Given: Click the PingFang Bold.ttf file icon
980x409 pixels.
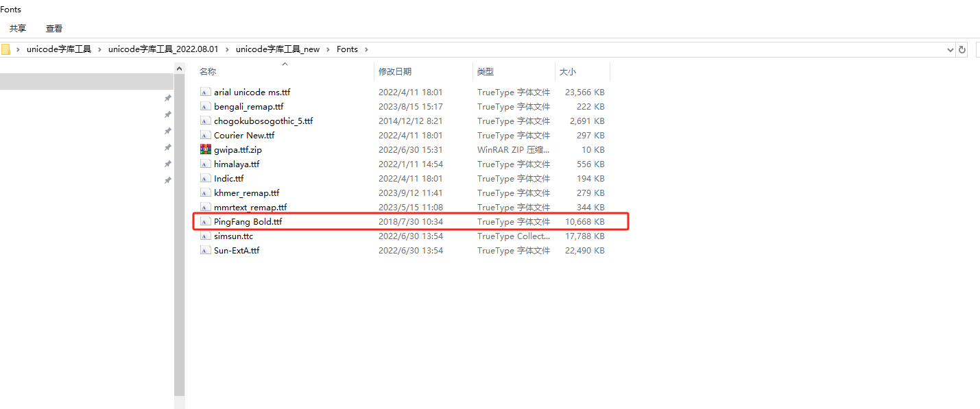Looking at the screenshot, I should click(205, 221).
